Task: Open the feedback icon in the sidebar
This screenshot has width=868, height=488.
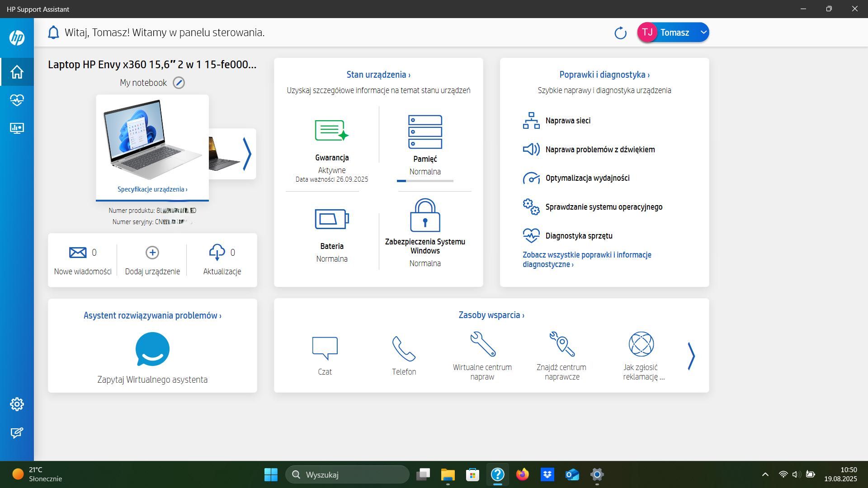Action: 17,433
